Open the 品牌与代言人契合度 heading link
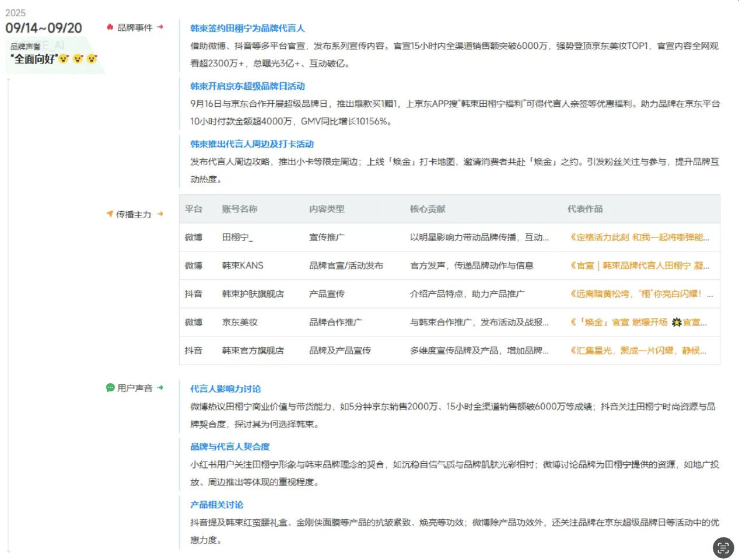The width and height of the screenshot is (739, 560). (x=230, y=446)
